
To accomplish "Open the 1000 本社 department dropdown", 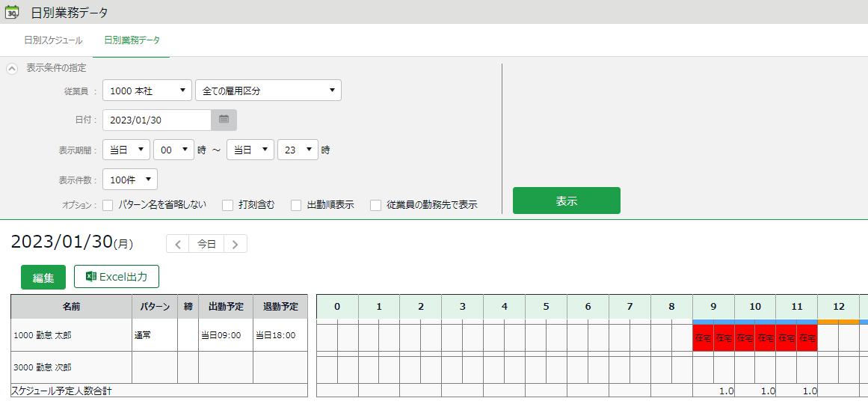I will point(147,91).
